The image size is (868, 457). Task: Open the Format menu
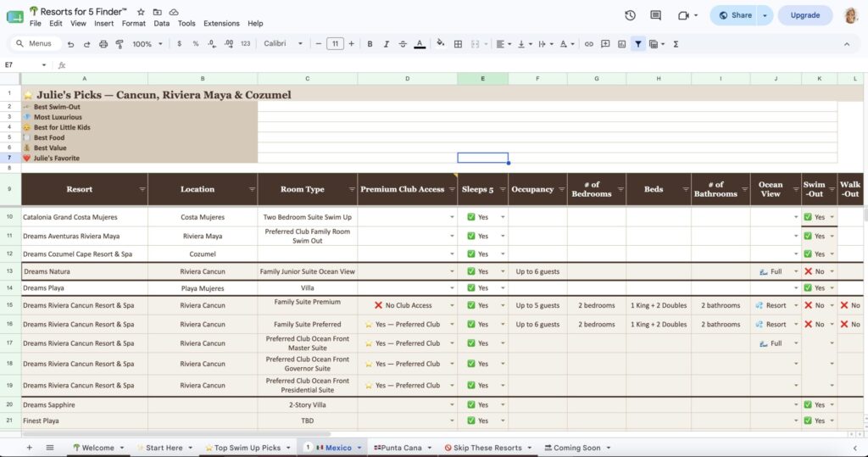pos(133,23)
